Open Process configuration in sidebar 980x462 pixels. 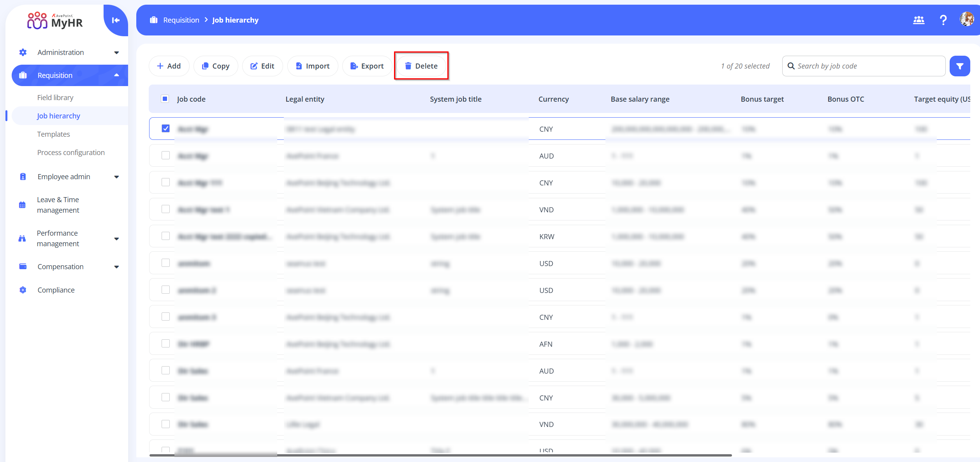pyautogui.click(x=71, y=152)
